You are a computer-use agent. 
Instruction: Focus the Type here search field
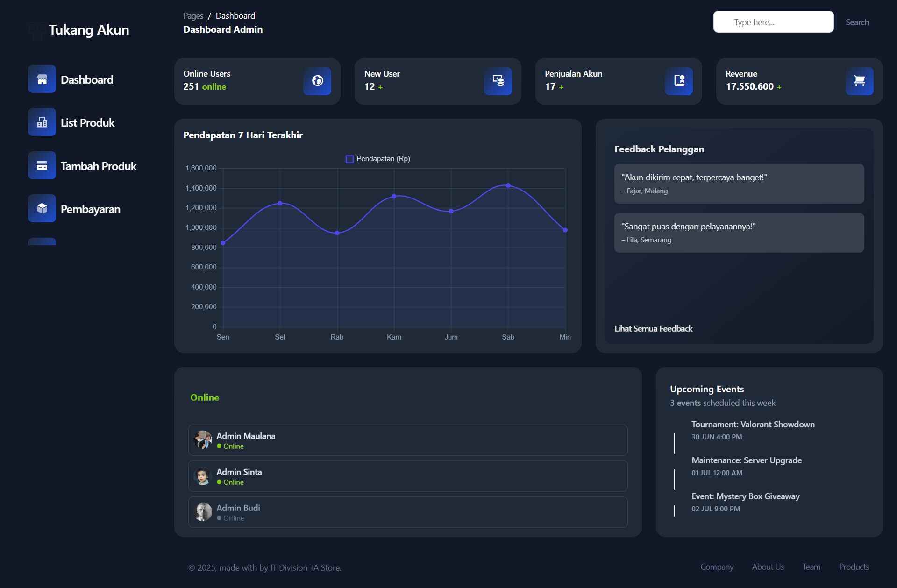tap(773, 22)
